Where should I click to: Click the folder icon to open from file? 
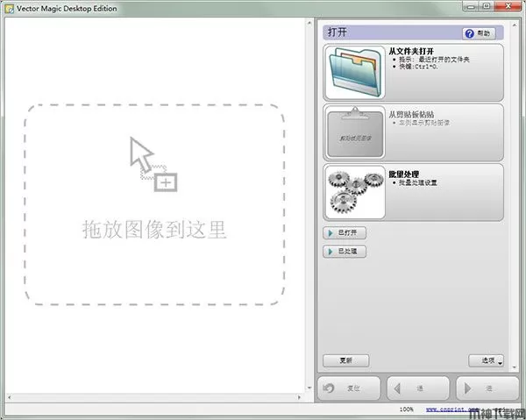355,73
